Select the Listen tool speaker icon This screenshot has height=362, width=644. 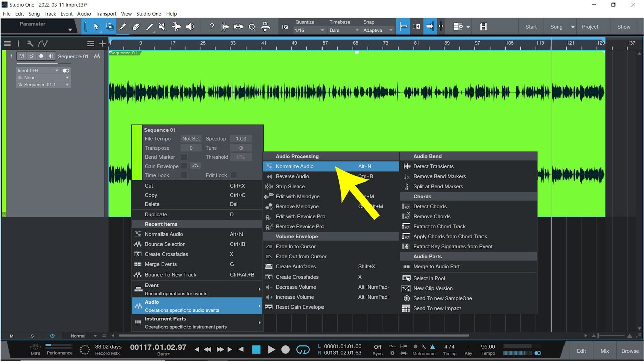pyautogui.click(x=190, y=27)
